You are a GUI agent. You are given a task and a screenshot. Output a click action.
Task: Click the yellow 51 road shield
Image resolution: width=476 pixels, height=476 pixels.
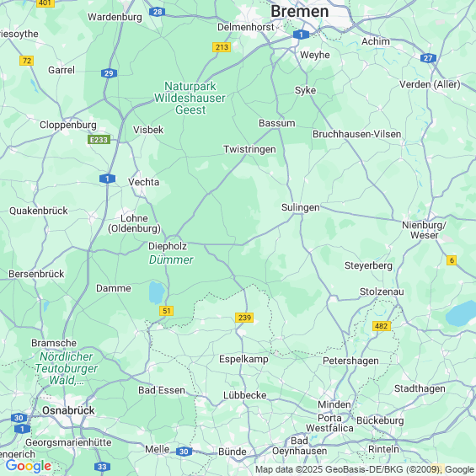[x=166, y=311]
